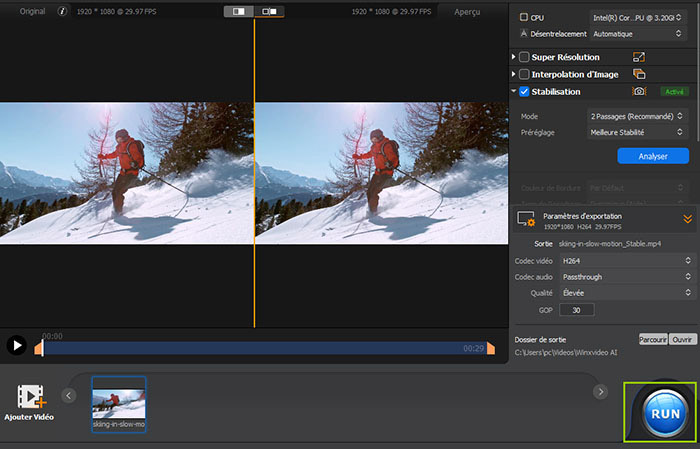Open the Aperçu preview tab
The height and width of the screenshot is (449, 700).
point(467,12)
